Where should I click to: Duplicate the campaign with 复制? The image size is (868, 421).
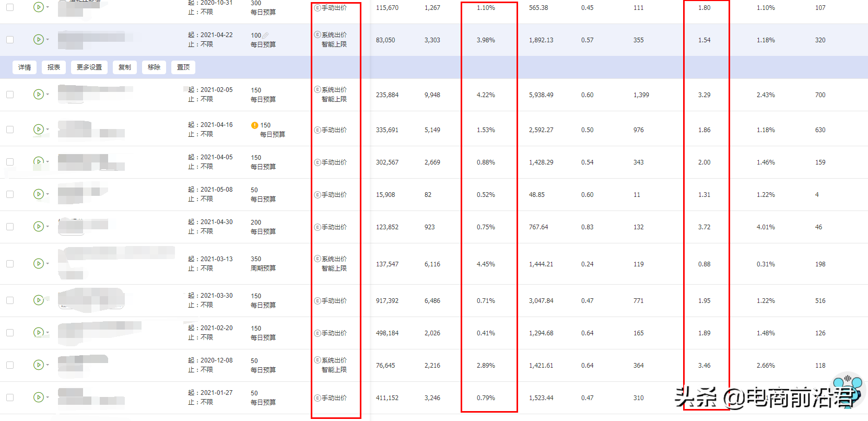click(x=125, y=67)
